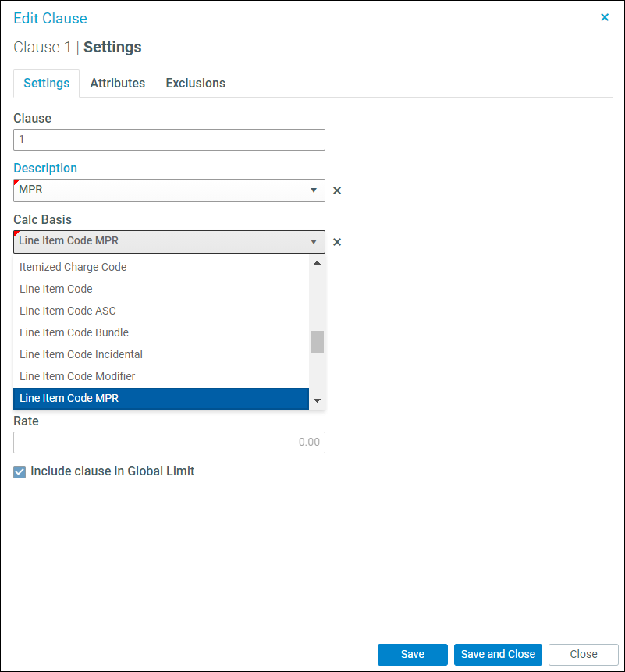The image size is (625, 672).
Task: Click the Close button at bottom
Action: (x=584, y=654)
